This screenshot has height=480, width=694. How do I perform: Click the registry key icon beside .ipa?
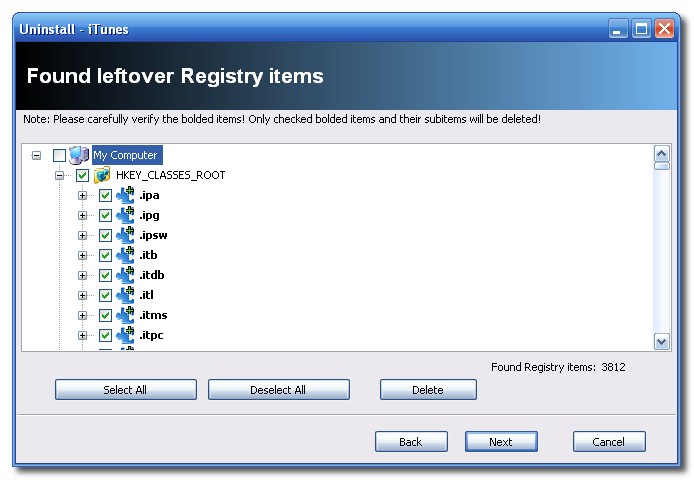coord(125,195)
